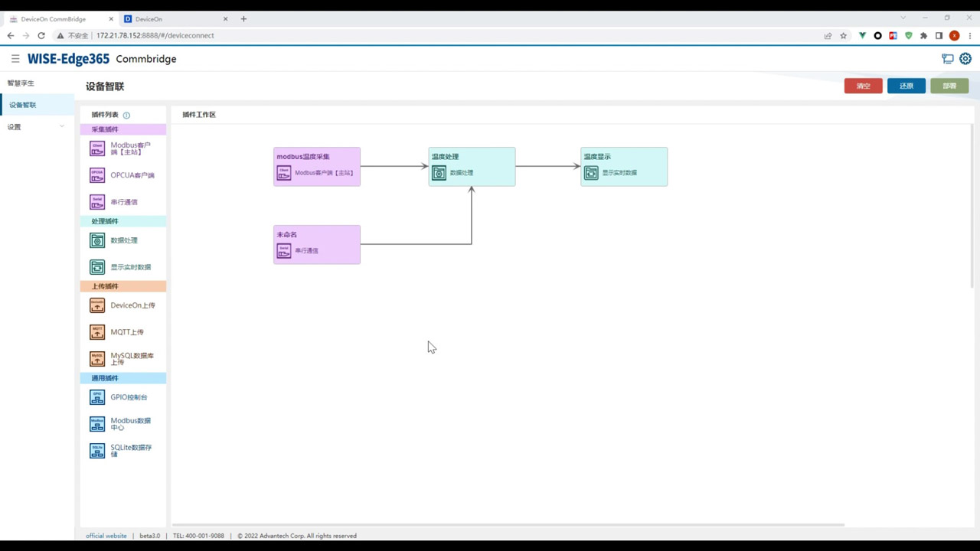Select the GPIO控制台 plugin icon
Image resolution: width=980 pixels, height=551 pixels.
97,397
